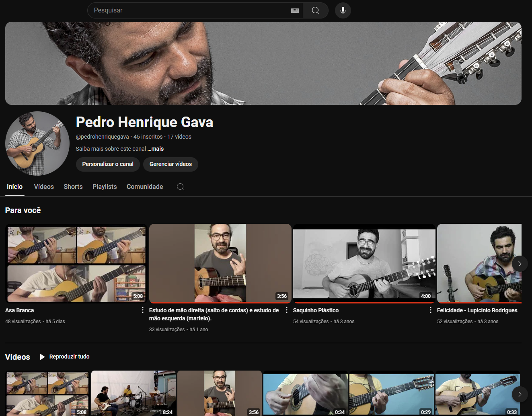Open the Felicidade - Lupicínio Rodrigues video link
532x416 pixels.
click(x=477, y=310)
